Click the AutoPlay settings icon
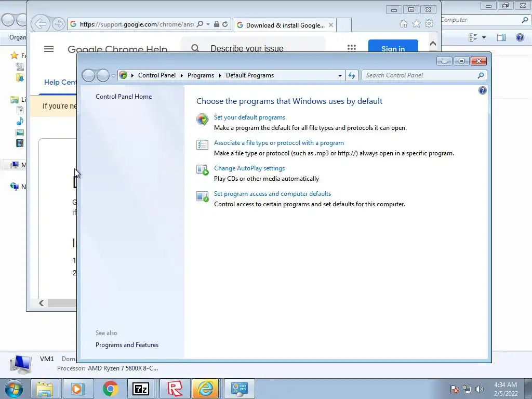This screenshot has width=532, height=399. tap(203, 170)
